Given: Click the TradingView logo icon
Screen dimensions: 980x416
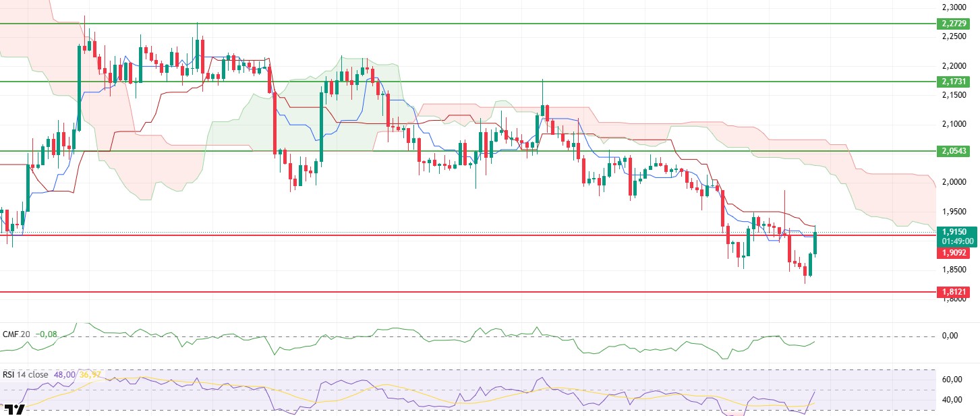Looking at the screenshot, I should coord(14,409).
